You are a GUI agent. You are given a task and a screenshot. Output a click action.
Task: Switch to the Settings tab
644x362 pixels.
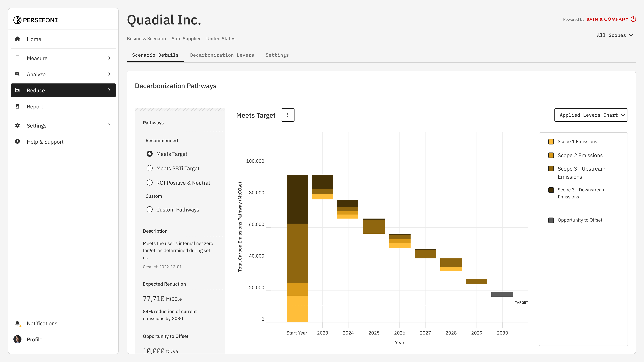(277, 55)
